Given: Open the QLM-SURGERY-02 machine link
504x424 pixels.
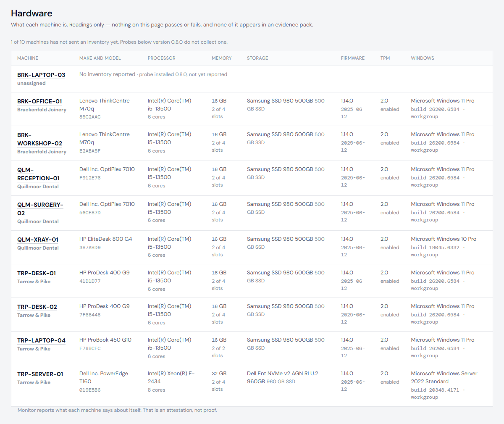Looking at the screenshot, I should pyautogui.click(x=40, y=209).
